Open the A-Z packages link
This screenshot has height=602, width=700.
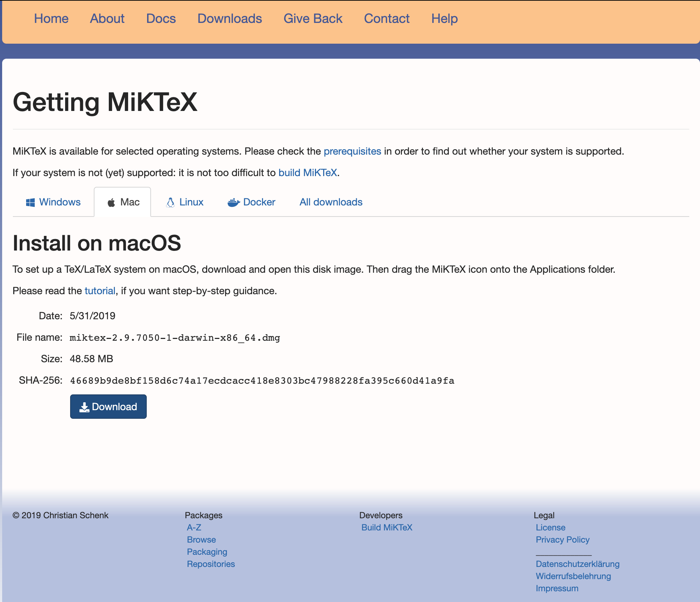click(x=194, y=528)
